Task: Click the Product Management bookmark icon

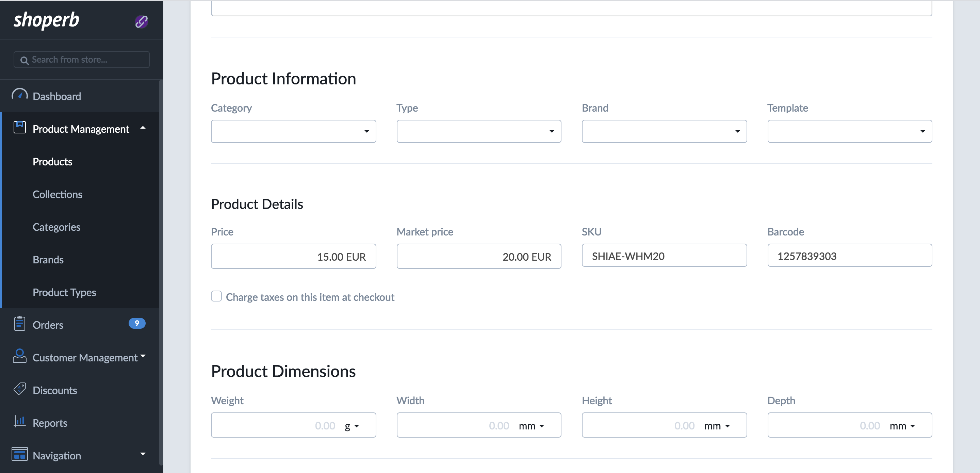Action: click(x=19, y=128)
